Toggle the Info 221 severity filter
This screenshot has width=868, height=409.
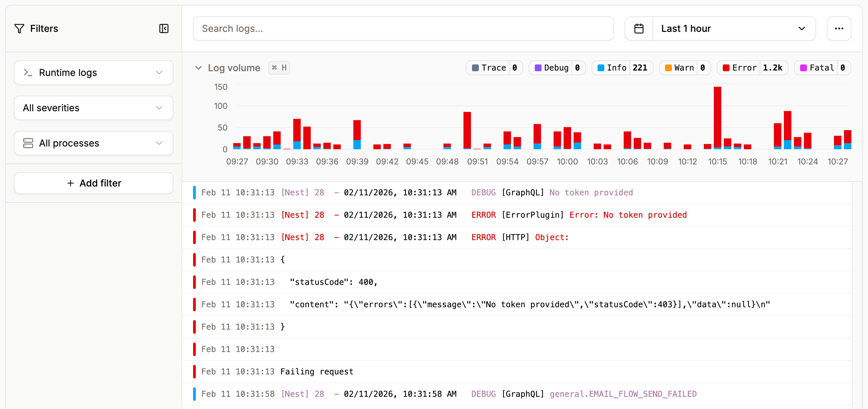622,67
